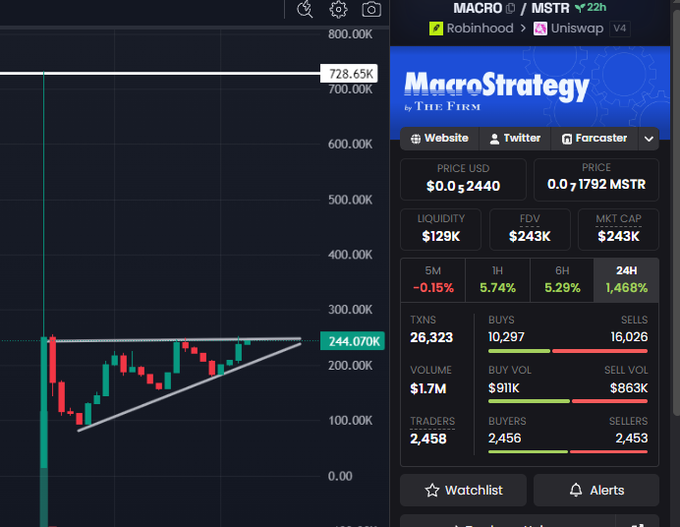Image resolution: width=680 pixels, height=527 pixels.
Task: Click the V4 version badge
Action: click(x=620, y=29)
